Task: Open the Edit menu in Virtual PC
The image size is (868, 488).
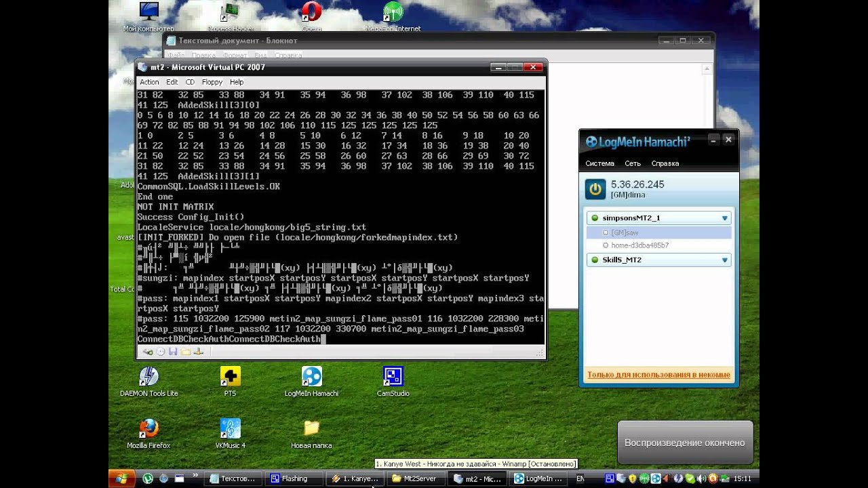Action: (x=172, y=82)
